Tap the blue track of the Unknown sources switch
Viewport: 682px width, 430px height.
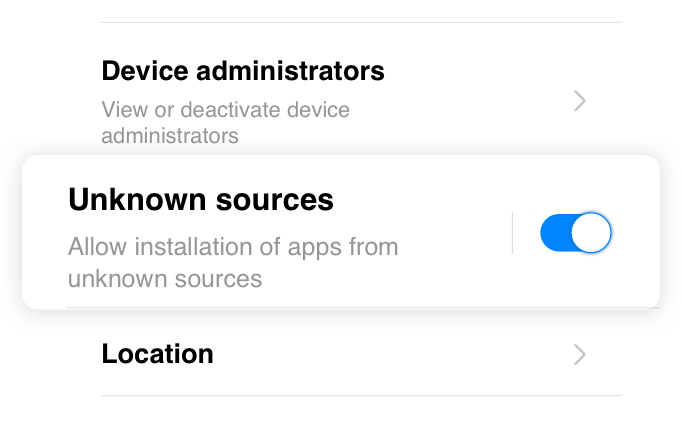tap(555, 233)
